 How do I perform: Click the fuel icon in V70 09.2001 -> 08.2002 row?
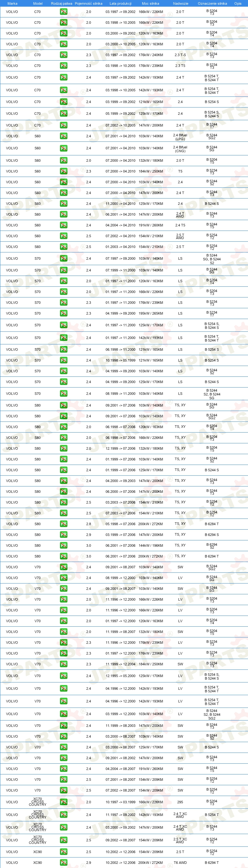click(x=63, y=758)
